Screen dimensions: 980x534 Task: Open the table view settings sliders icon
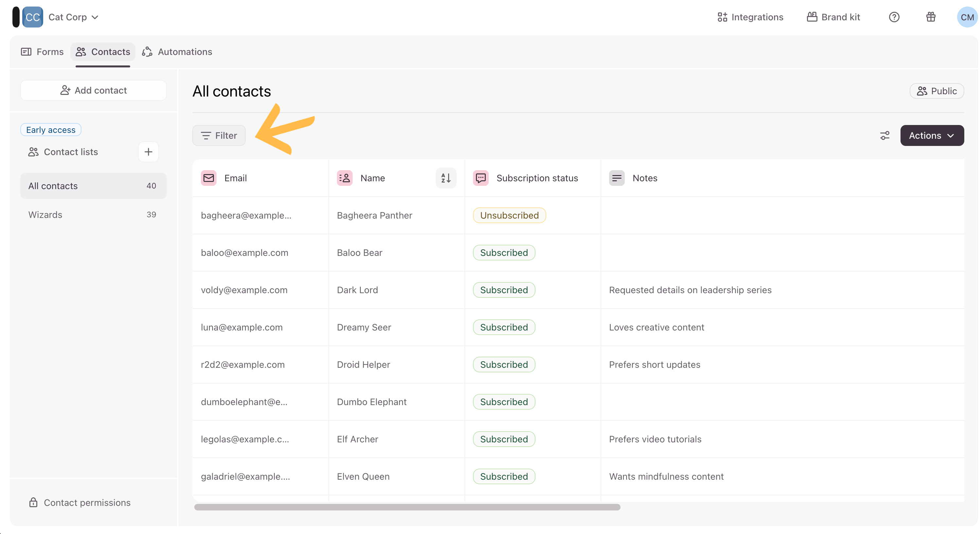click(884, 135)
